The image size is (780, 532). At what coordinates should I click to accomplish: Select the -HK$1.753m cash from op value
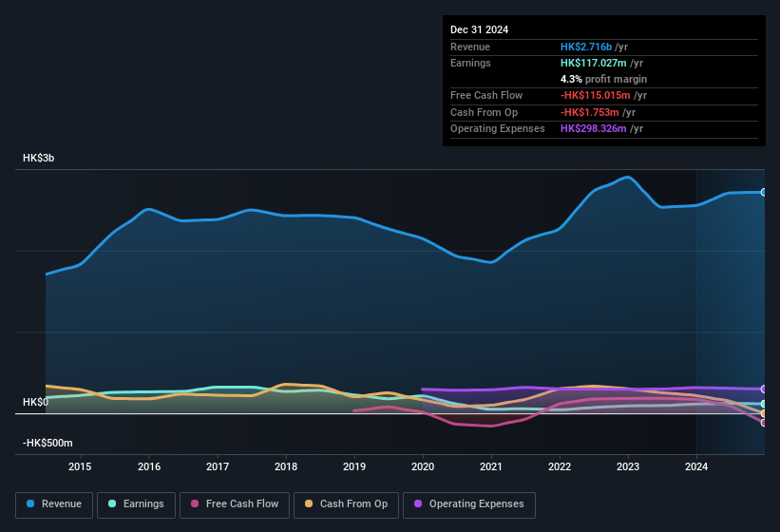coord(589,112)
